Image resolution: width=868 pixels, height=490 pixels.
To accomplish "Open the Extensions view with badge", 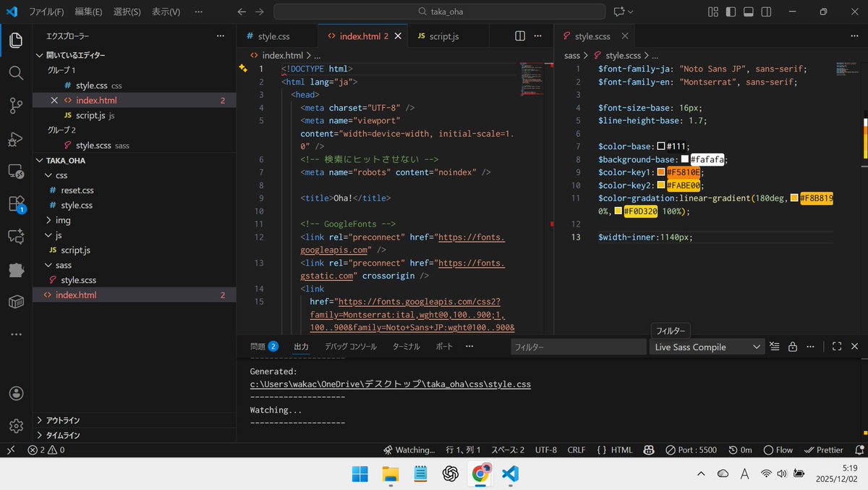I will [16, 204].
